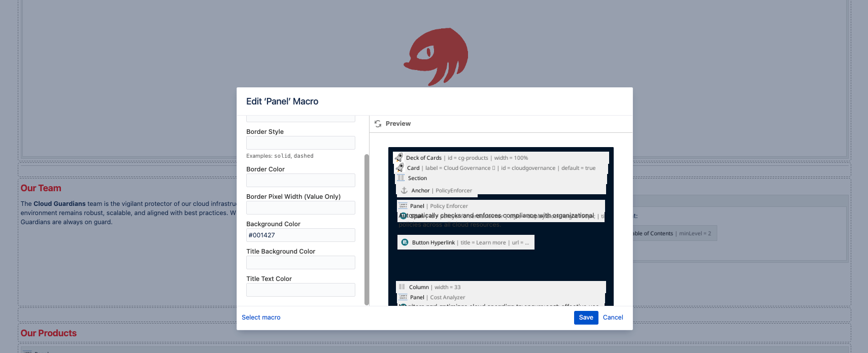This screenshot has width=868, height=353.
Task: Focus the Title Background Color input
Action: 301,262
